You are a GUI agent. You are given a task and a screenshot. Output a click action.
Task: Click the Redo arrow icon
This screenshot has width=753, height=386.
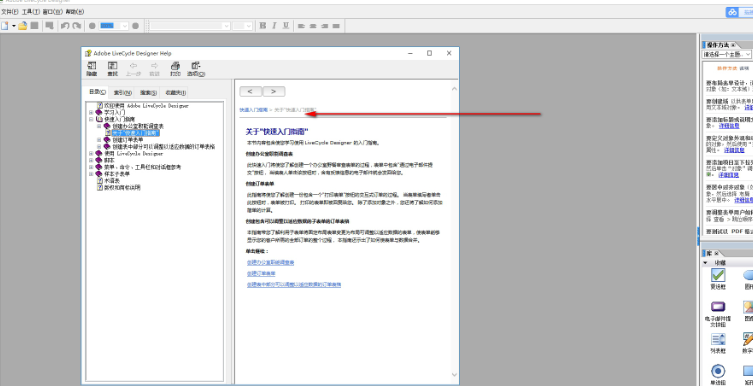tap(76, 26)
